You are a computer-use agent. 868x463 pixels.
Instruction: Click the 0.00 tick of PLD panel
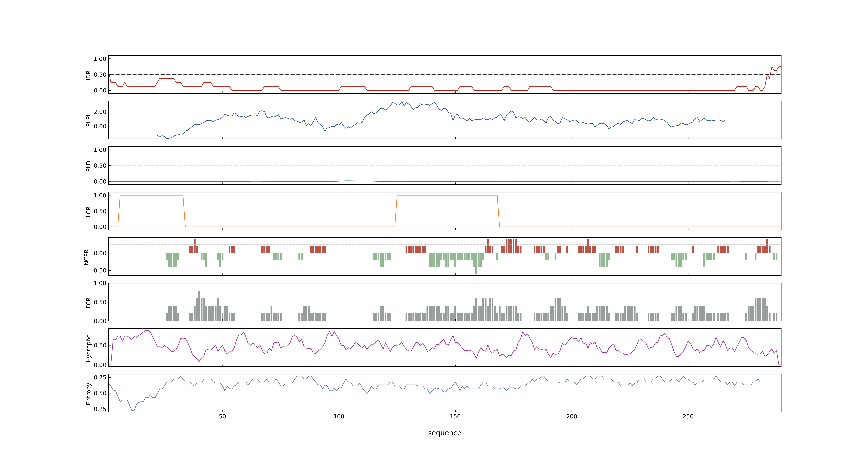tap(100, 182)
